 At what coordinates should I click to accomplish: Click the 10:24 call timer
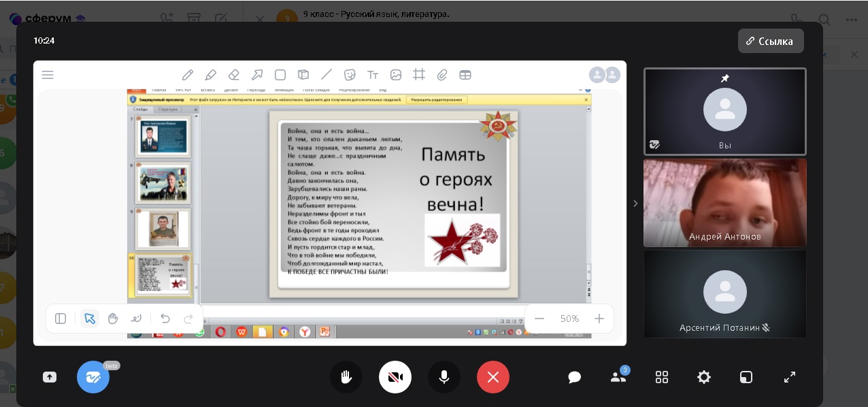[44, 41]
